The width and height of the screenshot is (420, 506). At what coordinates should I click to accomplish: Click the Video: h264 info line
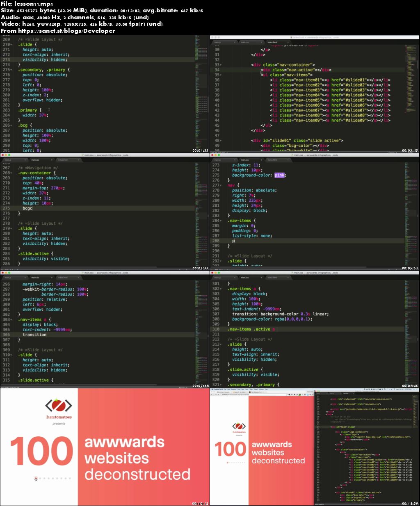pyautogui.click(x=82, y=24)
